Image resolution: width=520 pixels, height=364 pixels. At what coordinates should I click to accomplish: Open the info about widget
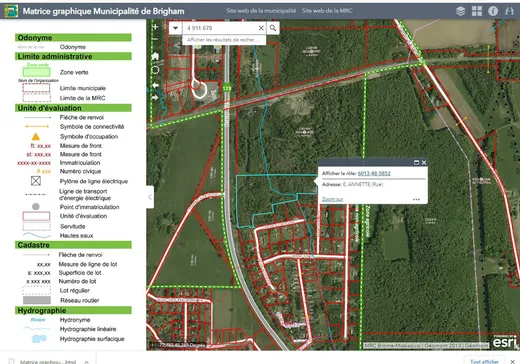(x=493, y=11)
